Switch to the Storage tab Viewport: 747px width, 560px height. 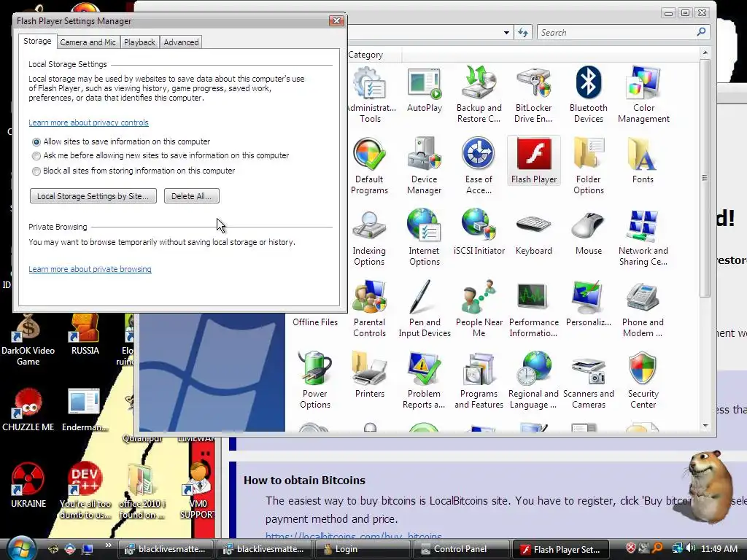click(x=37, y=41)
